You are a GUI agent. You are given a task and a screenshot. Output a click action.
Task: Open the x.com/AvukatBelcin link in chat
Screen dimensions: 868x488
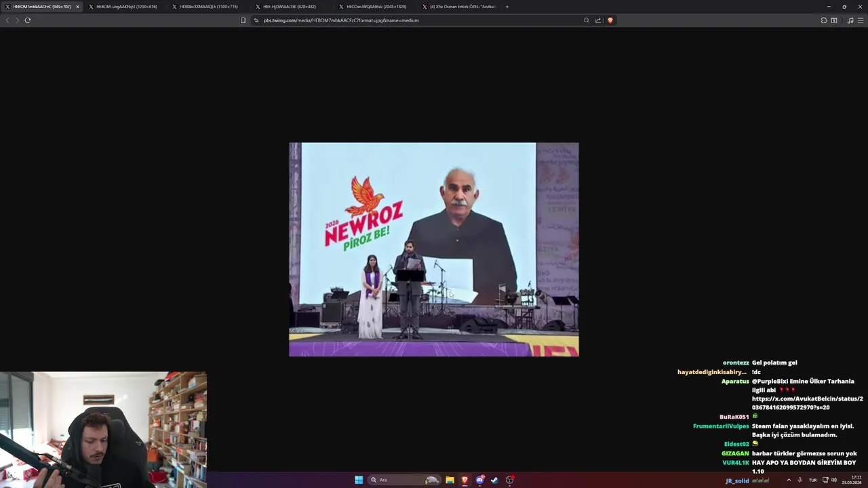tap(808, 403)
